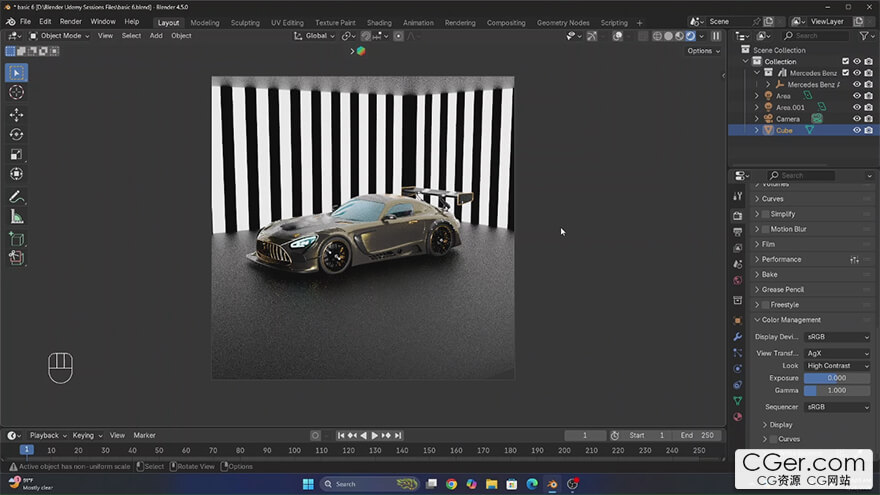Toggle X-Ray display
The image size is (880, 495).
pyautogui.click(x=643, y=36)
